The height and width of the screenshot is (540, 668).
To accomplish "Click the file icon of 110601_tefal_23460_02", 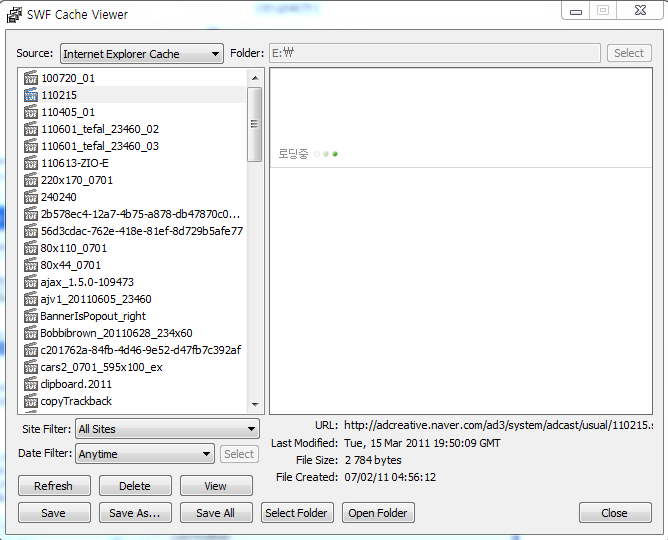I will pos(31,129).
